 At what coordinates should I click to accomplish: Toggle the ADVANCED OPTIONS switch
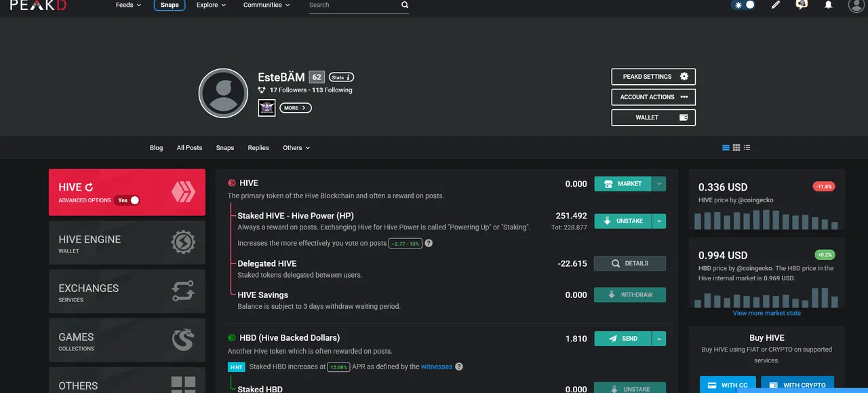point(127,200)
